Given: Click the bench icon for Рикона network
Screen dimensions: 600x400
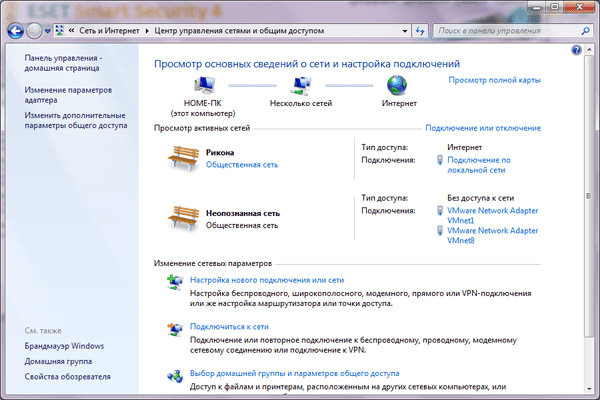Looking at the screenshot, I should (184, 157).
